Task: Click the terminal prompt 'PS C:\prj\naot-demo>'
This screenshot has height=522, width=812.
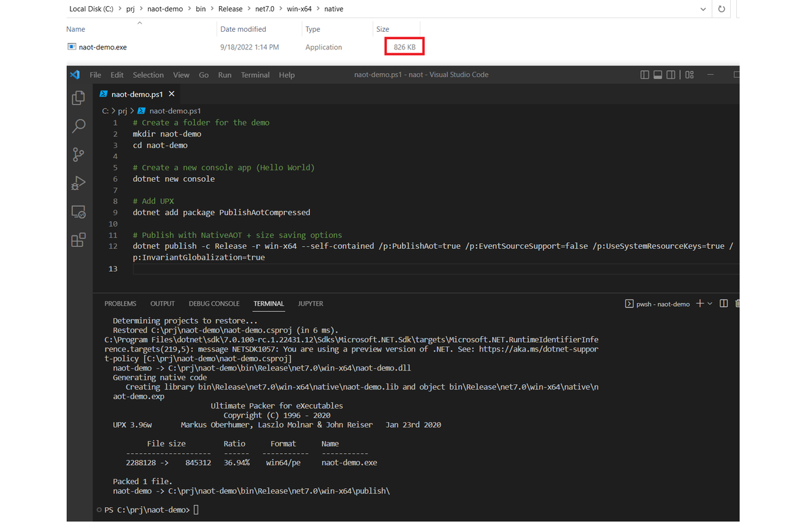Action: pos(148,510)
